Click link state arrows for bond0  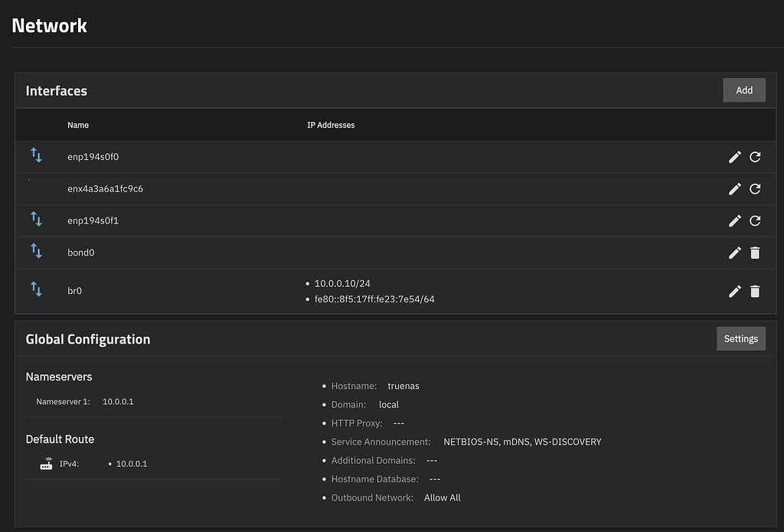click(x=36, y=251)
